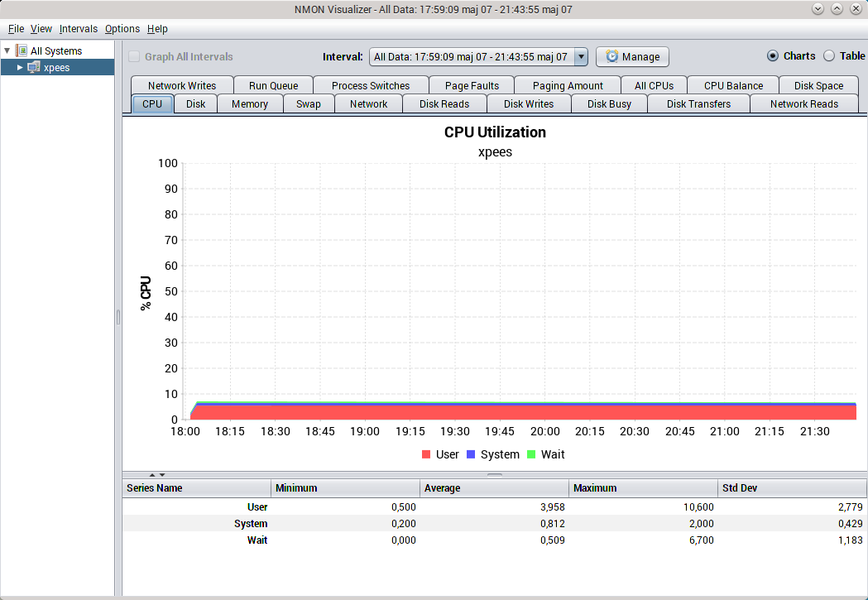Switch to the Disk Transfers tab
This screenshot has width=868, height=600.
click(x=698, y=103)
